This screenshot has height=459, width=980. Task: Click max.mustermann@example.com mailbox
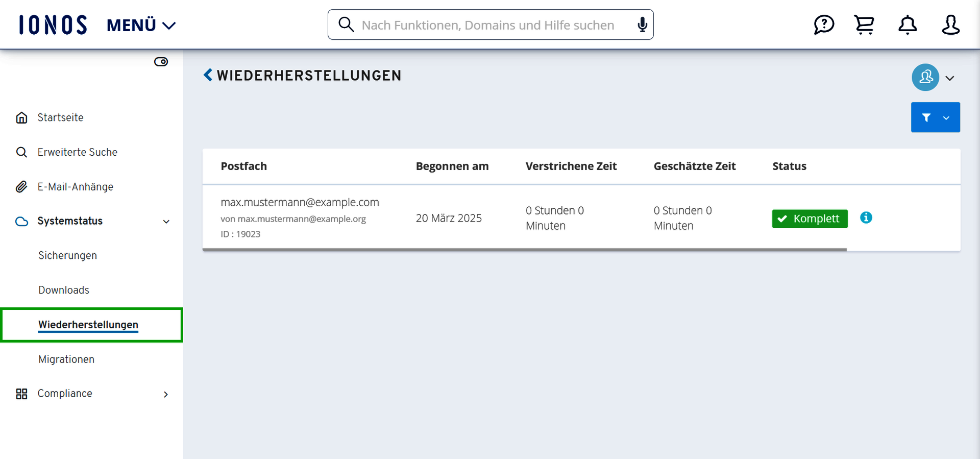300,202
